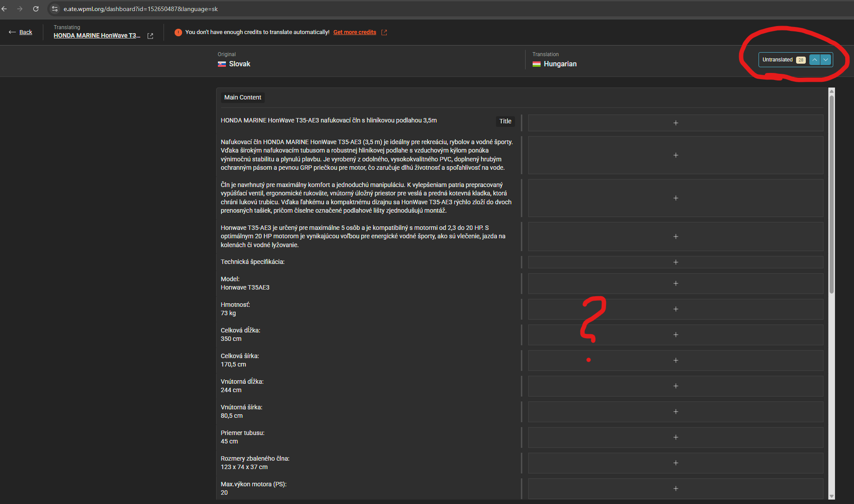Click Get more credits link
This screenshot has height=504, width=854.
click(355, 32)
